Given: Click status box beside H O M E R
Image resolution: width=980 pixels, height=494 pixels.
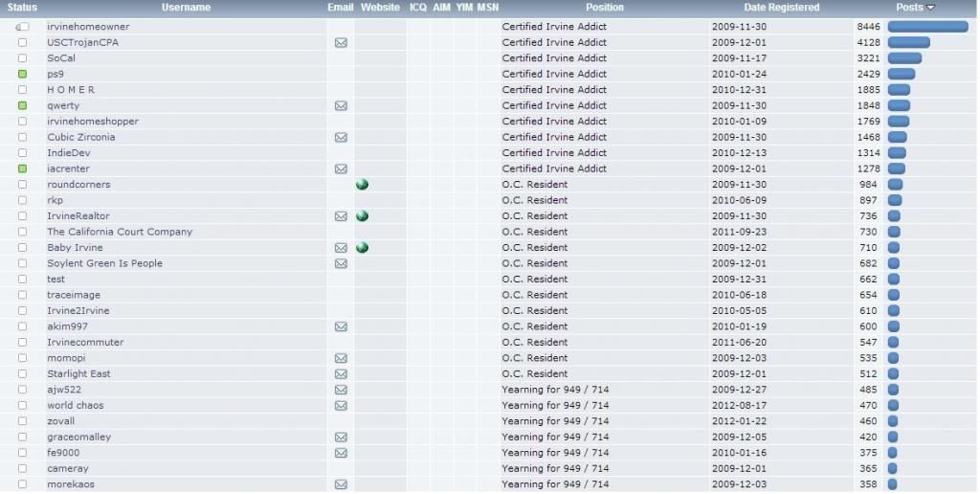Looking at the screenshot, I should pyautogui.click(x=23, y=89).
